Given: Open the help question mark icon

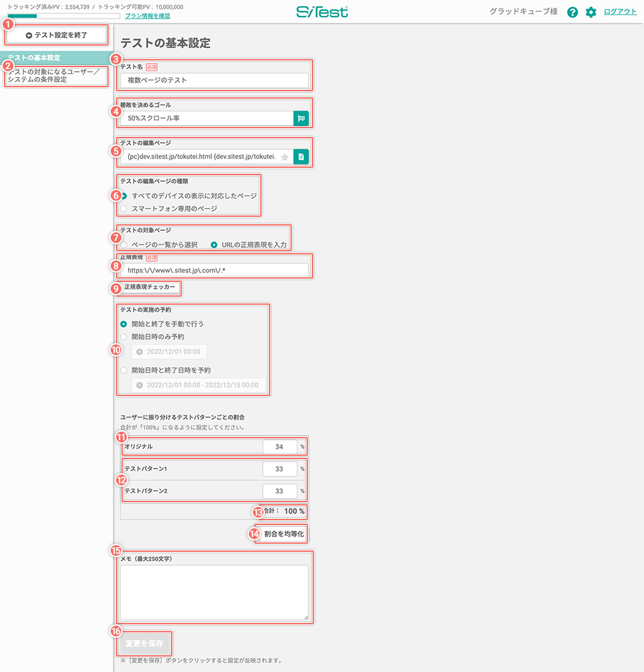Looking at the screenshot, I should [572, 12].
